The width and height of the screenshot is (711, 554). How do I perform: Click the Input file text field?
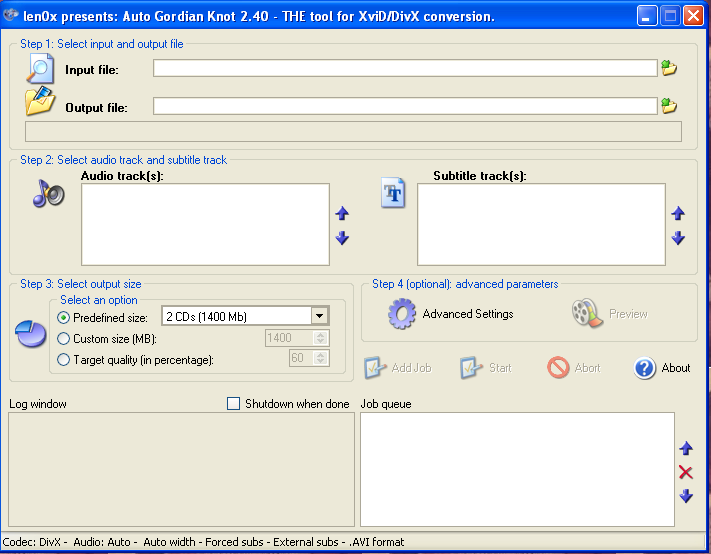[405, 68]
